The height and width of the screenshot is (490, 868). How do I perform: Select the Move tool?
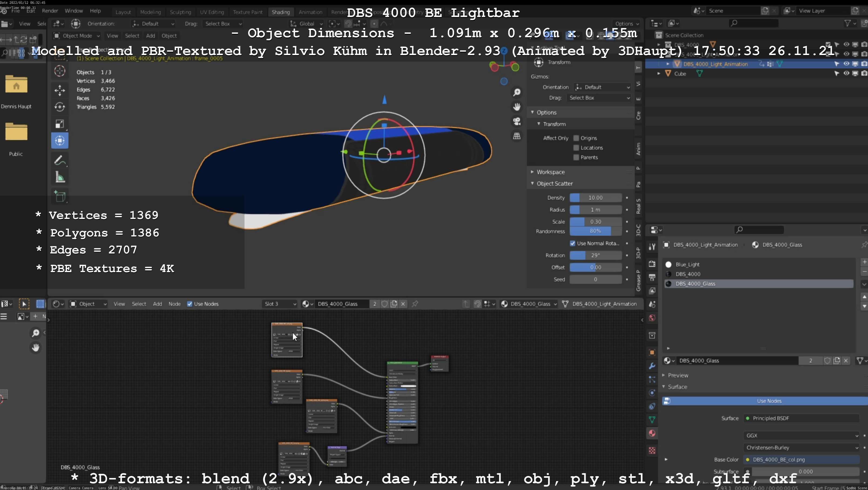point(60,90)
